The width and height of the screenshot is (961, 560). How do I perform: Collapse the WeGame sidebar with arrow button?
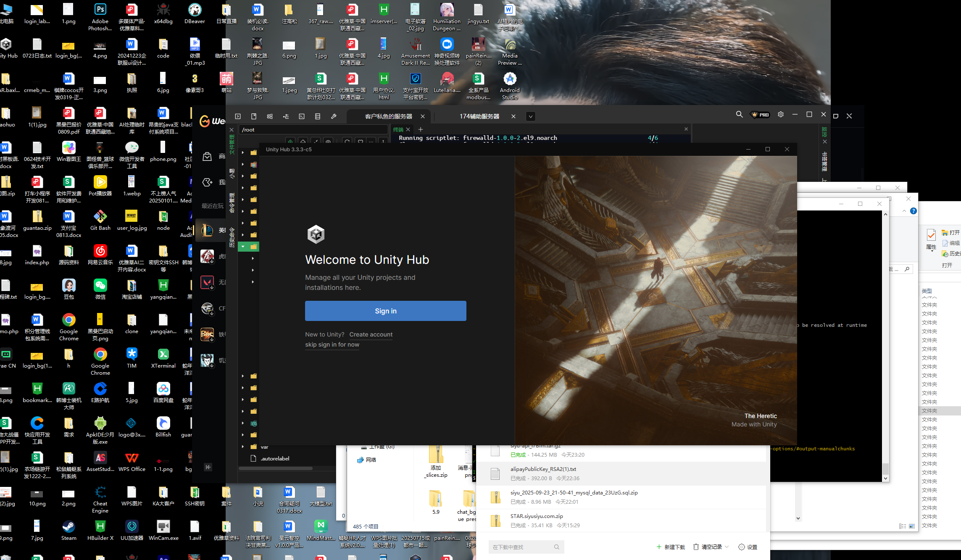coord(208,467)
